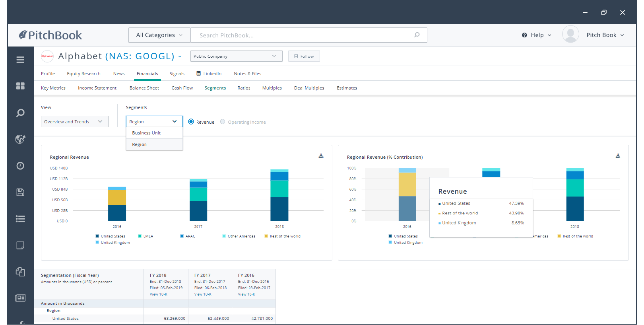644x325 pixels.
Task: Open the Pitch Book account dropdown
Action: [x=605, y=35]
